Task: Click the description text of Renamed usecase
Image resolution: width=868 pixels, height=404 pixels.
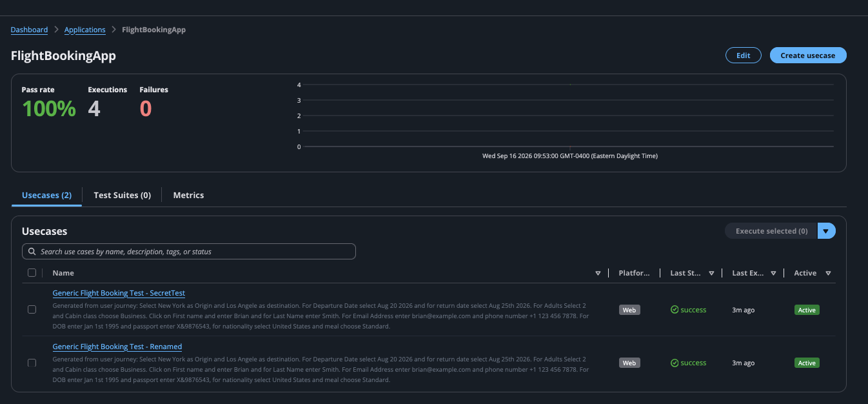Action: [321, 369]
